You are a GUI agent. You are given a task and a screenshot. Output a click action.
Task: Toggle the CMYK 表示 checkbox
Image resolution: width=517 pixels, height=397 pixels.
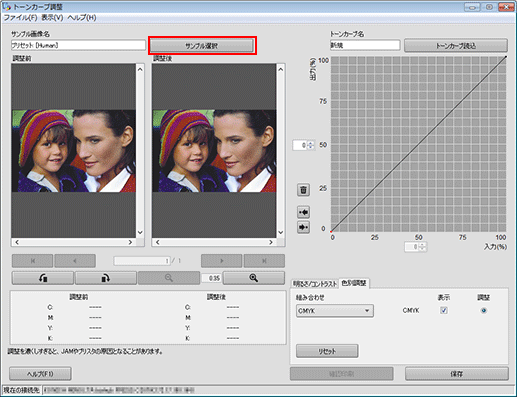(444, 310)
